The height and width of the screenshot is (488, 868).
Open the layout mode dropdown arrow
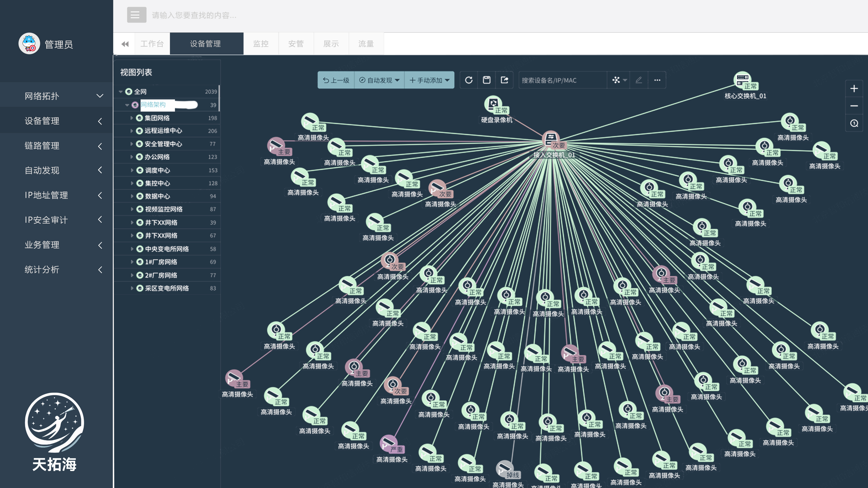[625, 80]
